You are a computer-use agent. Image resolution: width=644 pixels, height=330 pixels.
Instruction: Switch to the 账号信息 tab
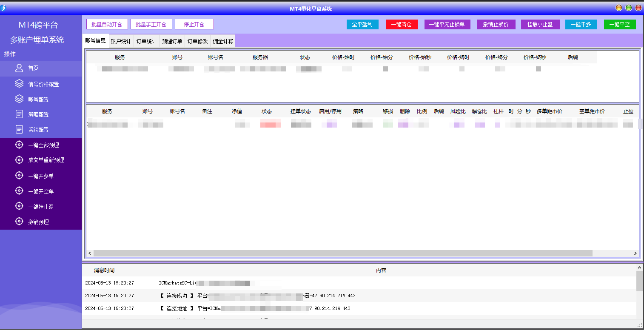click(x=95, y=41)
